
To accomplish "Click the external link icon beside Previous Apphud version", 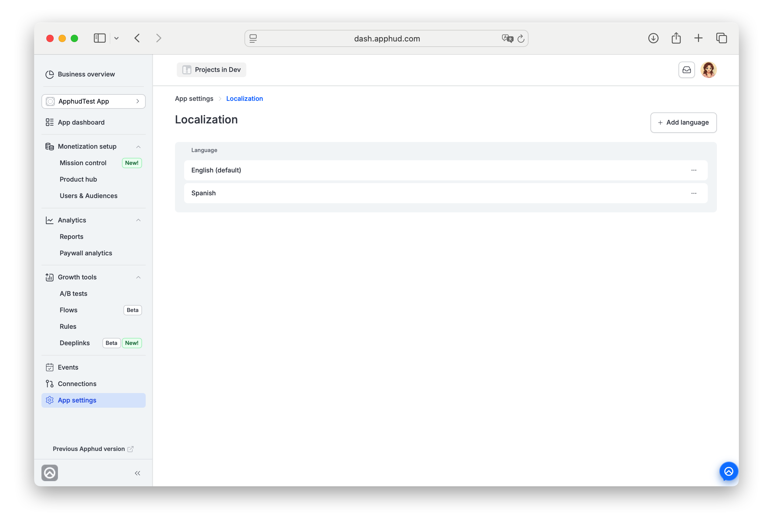I will [130, 449].
